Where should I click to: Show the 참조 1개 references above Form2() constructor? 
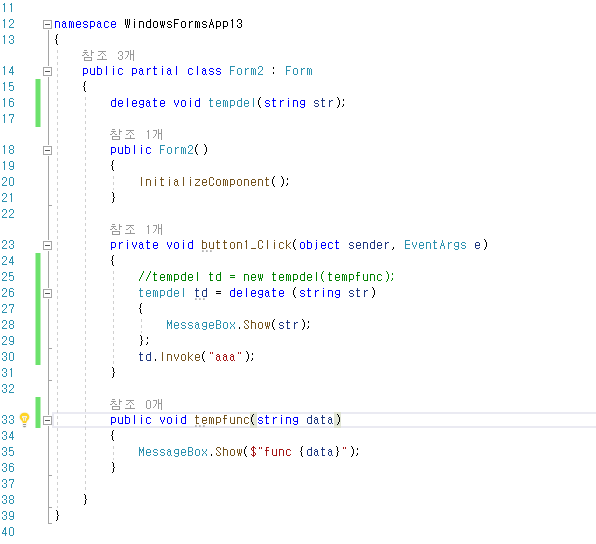[136, 135]
